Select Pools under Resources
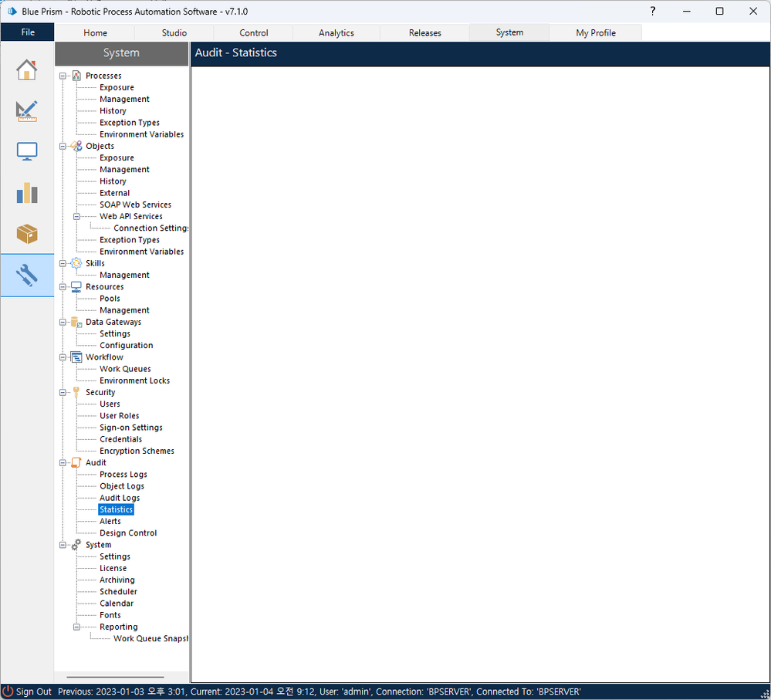The image size is (771, 700). point(110,299)
